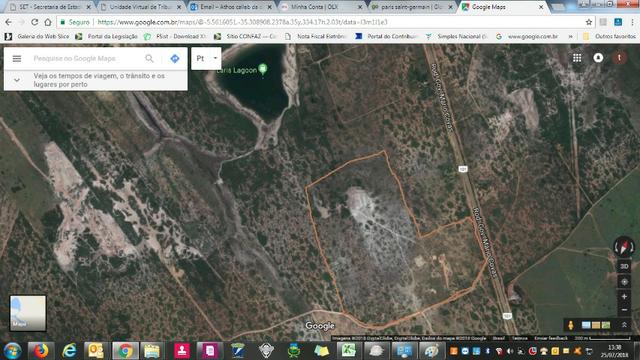640x360 pixels.
Task: Open the Simples Nacional bookmark
Action: point(456,36)
